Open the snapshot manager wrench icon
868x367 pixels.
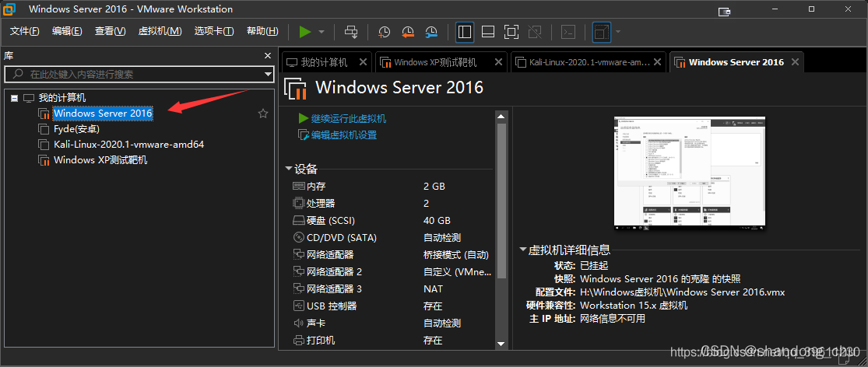click(431, 32)
